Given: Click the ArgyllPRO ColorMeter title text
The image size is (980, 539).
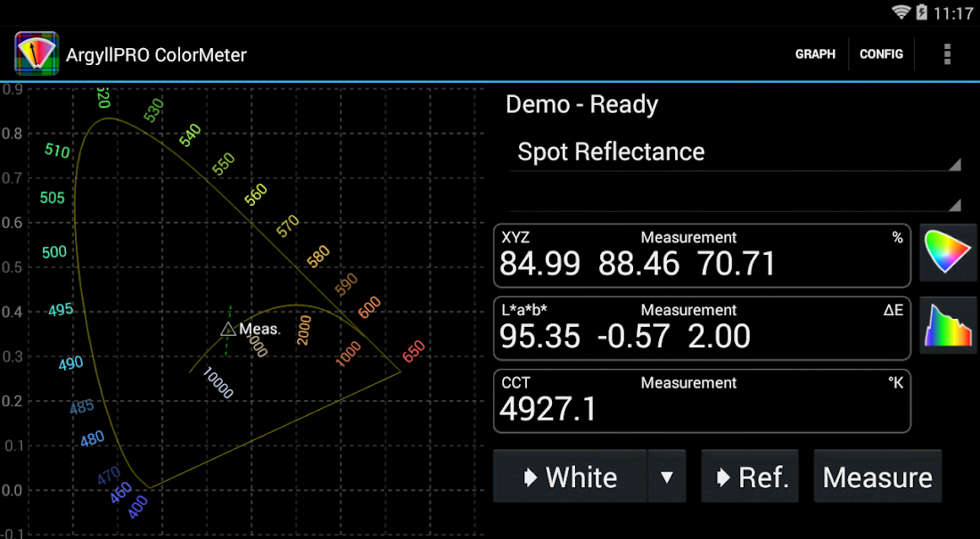Looking at the screenshot, I should click(x=156, y=55).
